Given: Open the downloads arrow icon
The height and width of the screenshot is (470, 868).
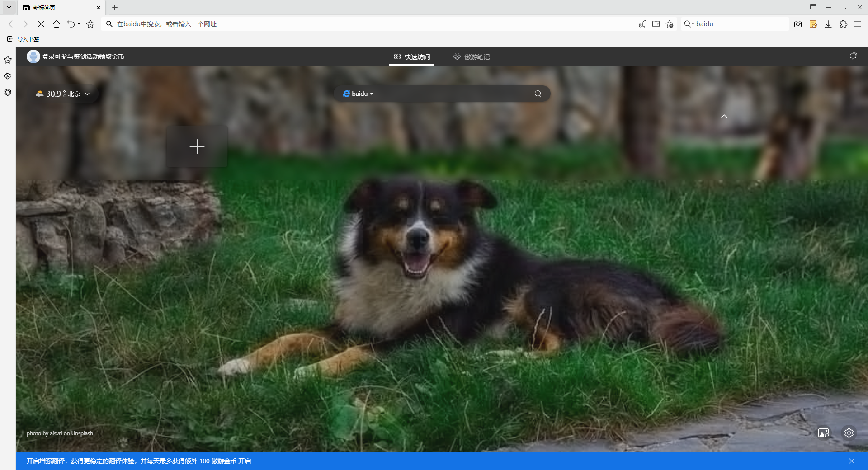Looking at the screenshot, I should tap(828, 24).
